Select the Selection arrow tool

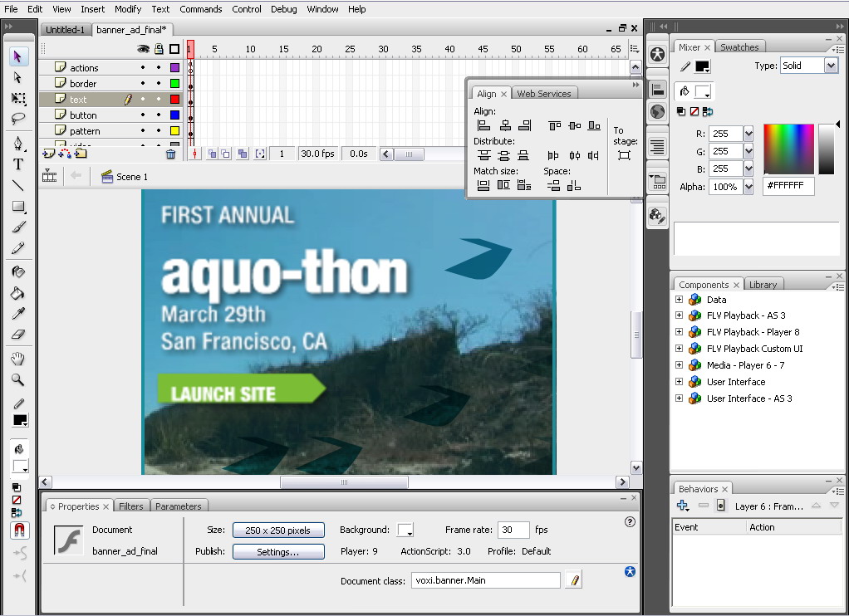pos(18,56)
